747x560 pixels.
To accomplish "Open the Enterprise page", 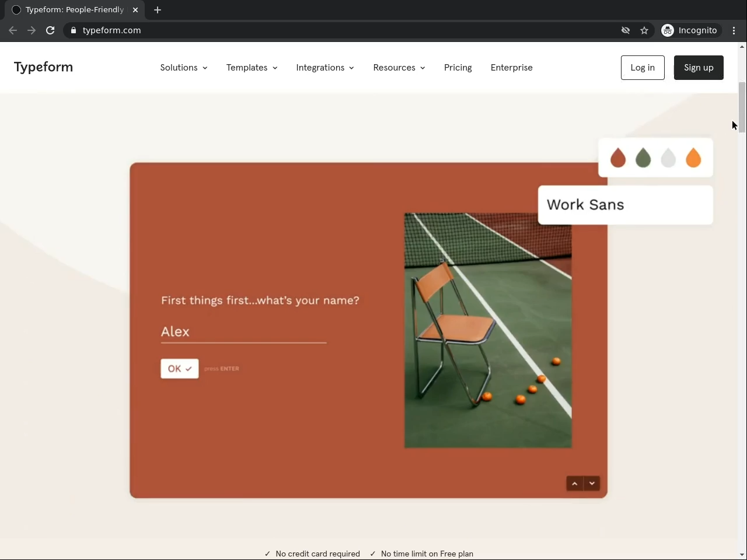I will 512,68.
